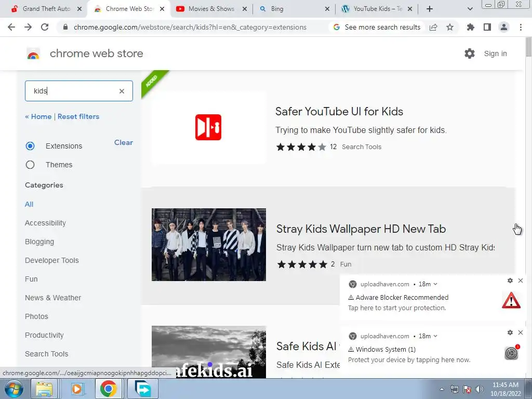The width and height of the screenshot is (532, 399).
Task: Open Stray Kids Wallpaper thumbnail image
Action: pos(209,245)
